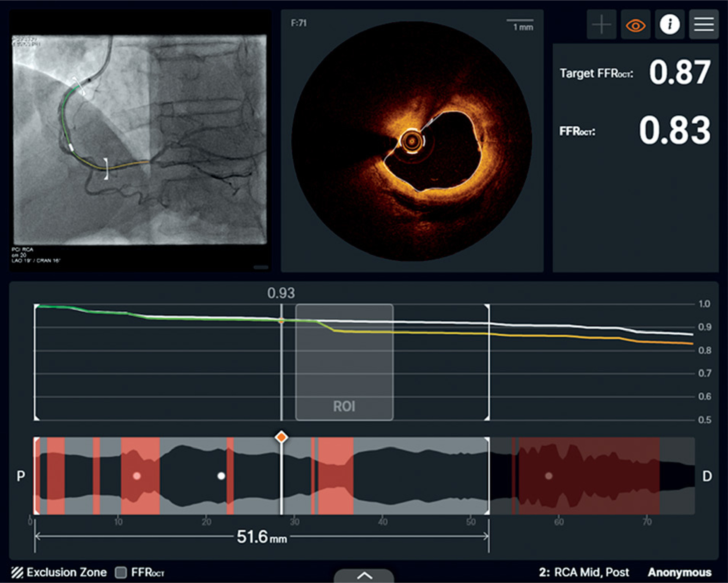Click the OCT cross-section image

412,141
